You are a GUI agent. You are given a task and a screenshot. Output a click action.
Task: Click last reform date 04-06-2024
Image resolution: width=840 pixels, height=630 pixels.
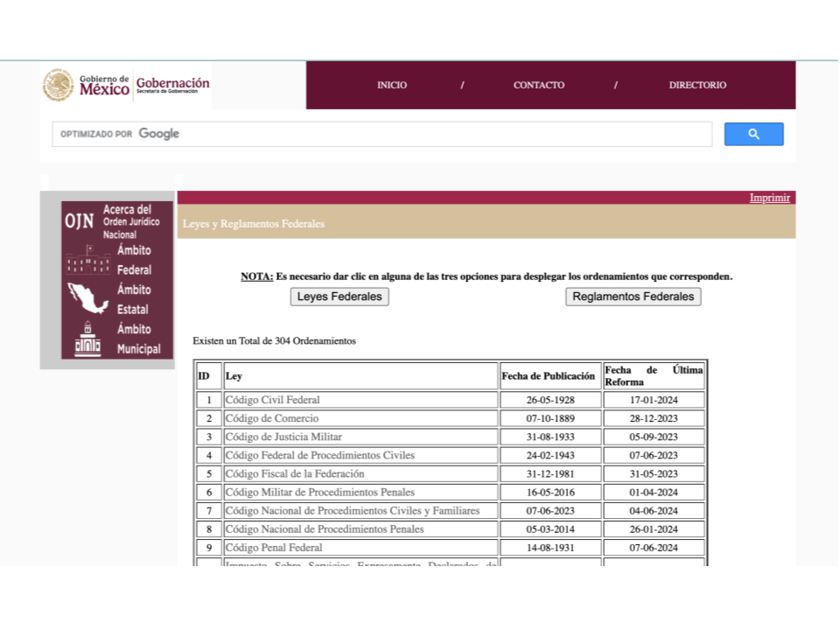tap(654, 511)
